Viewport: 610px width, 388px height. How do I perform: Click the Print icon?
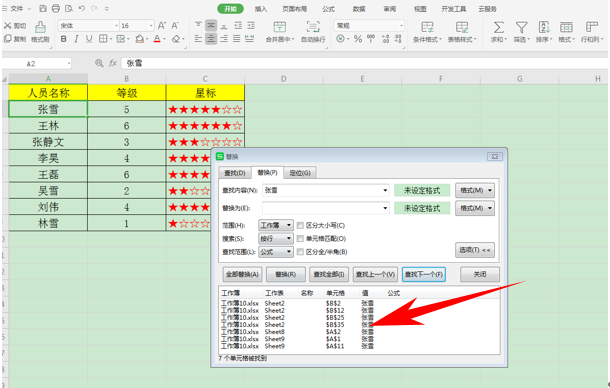tap(56, 9)
